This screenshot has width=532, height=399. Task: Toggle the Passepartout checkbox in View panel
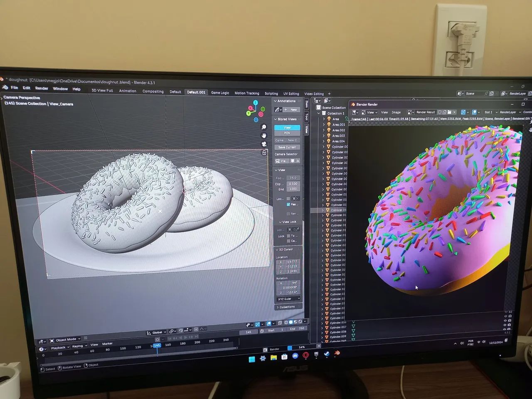click(x=288, y=204)
